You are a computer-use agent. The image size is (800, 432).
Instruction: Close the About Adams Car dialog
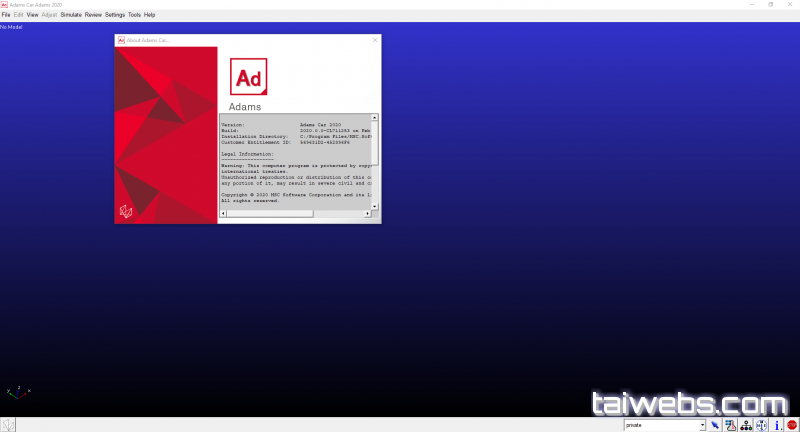point(375,40)
